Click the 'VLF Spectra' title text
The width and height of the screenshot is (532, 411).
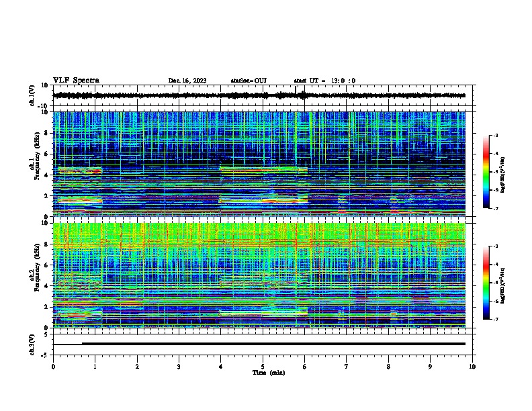tap(76, 81)
